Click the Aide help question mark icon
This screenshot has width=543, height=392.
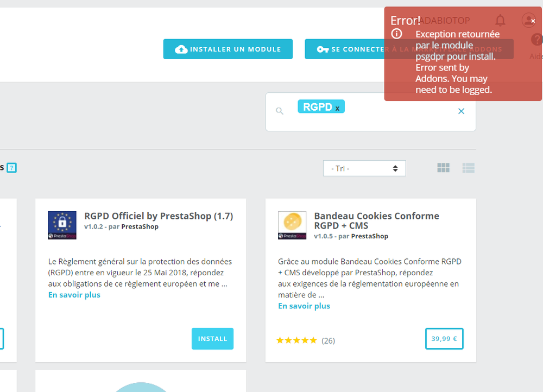pyautogui.click(x=536, y=40)
